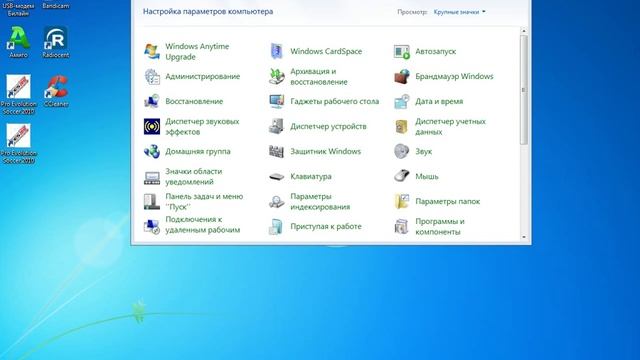Image resolution: width=640 pixels, height=360 pixels.
Task: Click the scrollbar up arrow
Action: coord(524,31)
